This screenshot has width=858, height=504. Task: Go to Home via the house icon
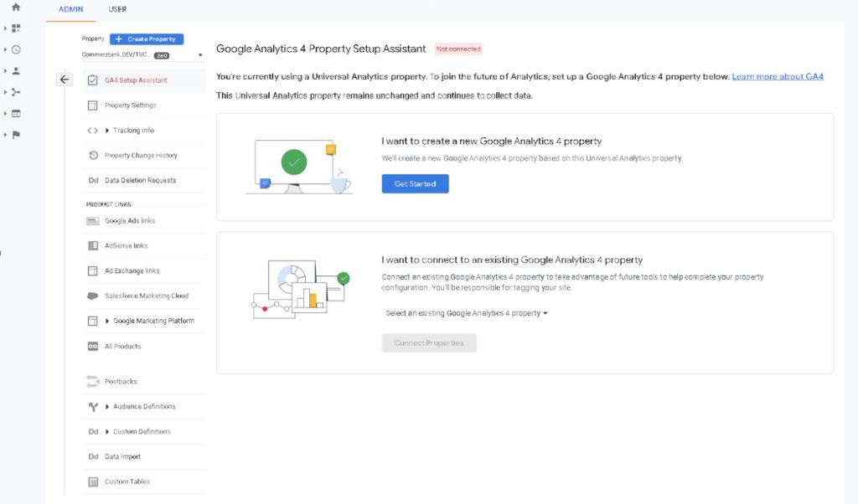[16, 7]
